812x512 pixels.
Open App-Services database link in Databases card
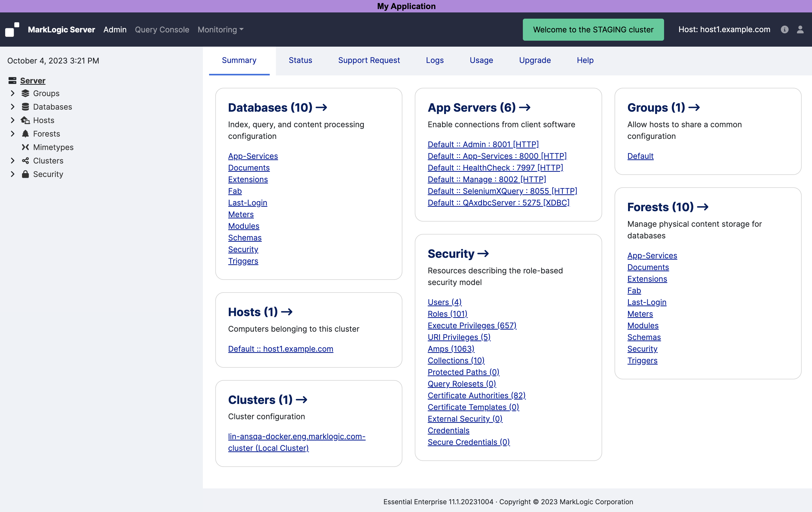[253, 156]
